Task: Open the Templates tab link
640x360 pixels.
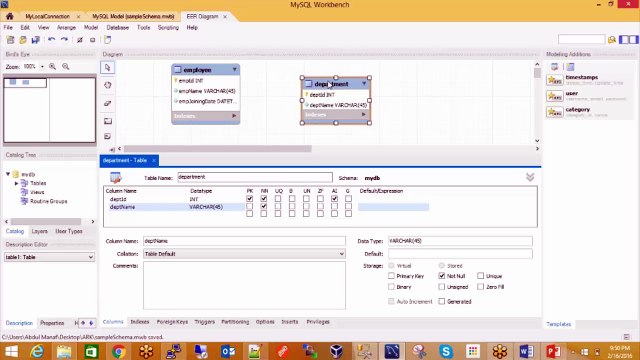Action: [559, 324]
